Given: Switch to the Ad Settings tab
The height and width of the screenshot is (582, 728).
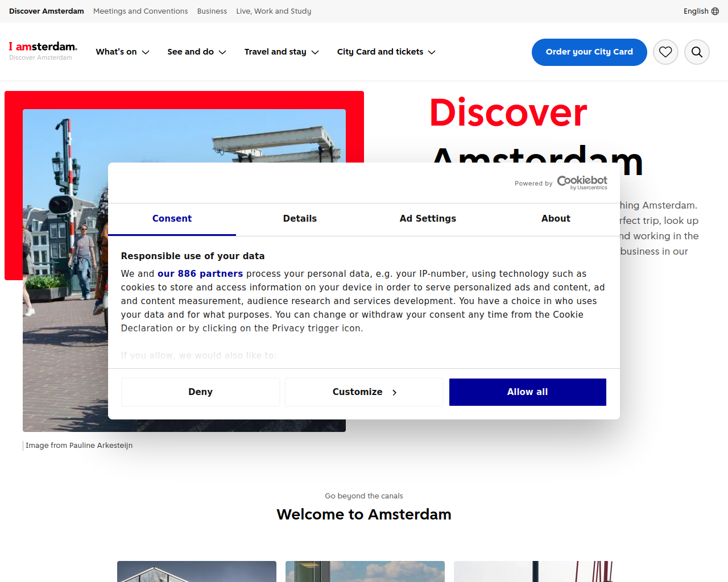Looking at the screenshot, I should (x=428, y=219).
